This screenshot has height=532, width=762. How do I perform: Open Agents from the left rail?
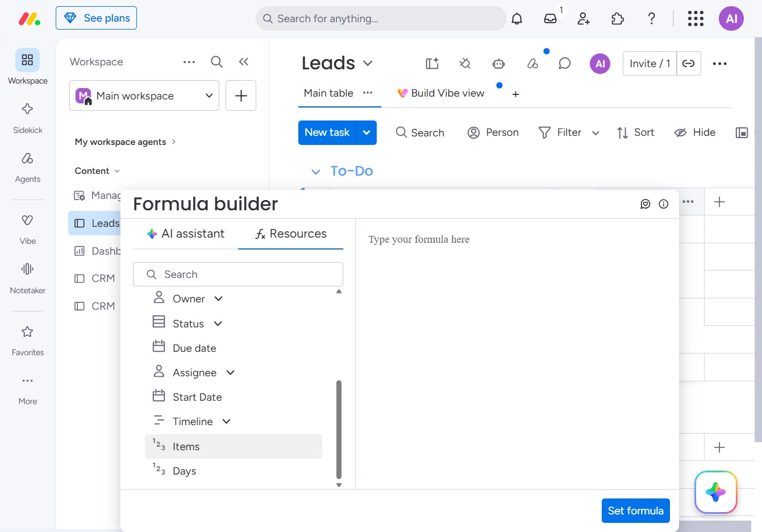coord(27,167)
